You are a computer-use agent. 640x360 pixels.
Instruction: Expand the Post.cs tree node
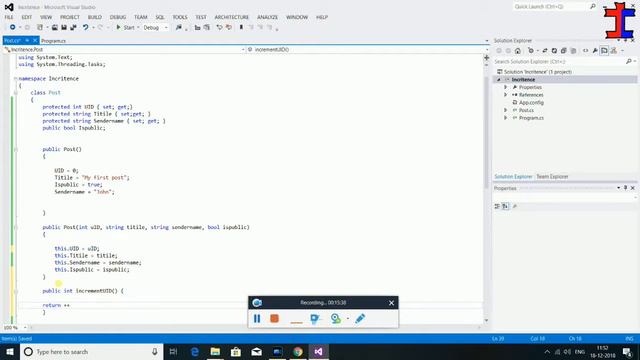(505, 110)
